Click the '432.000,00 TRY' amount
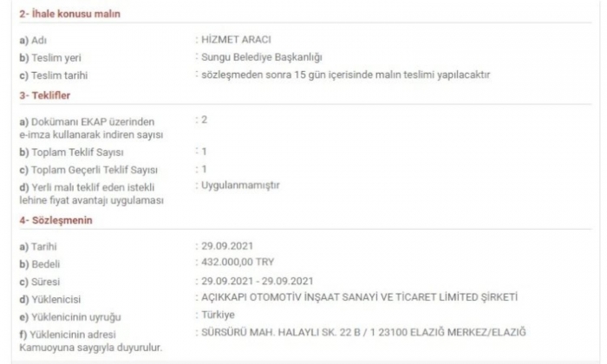This screenshot has height=364, width=607. [238, 263]
